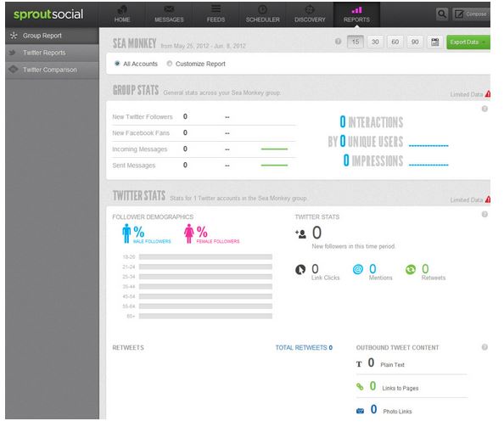Viewport: 504px width, 438px height.
Task: Click the New Facebook Fans row label
Action: click(x=141, y=132)
